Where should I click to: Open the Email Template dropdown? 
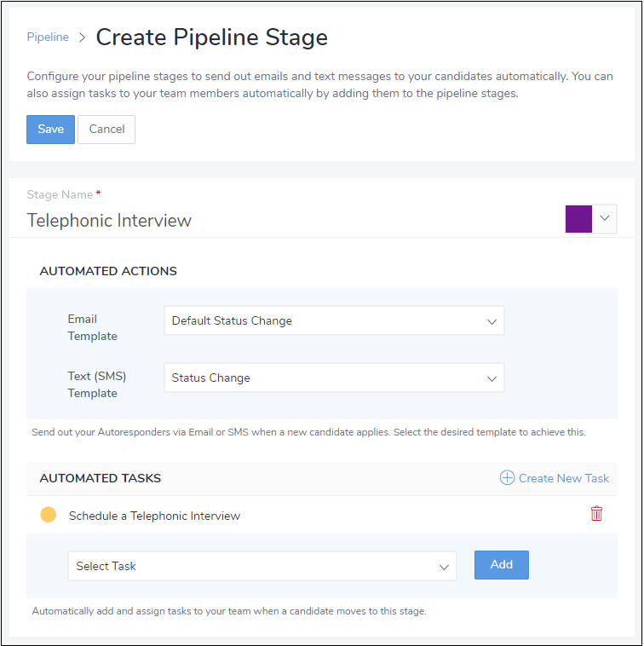tap(334, 321)
